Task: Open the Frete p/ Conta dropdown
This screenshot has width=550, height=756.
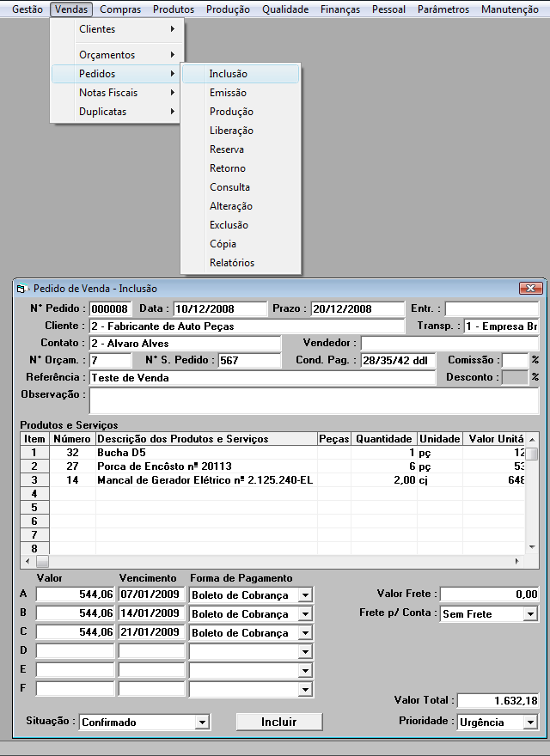Action: point(531,613)
